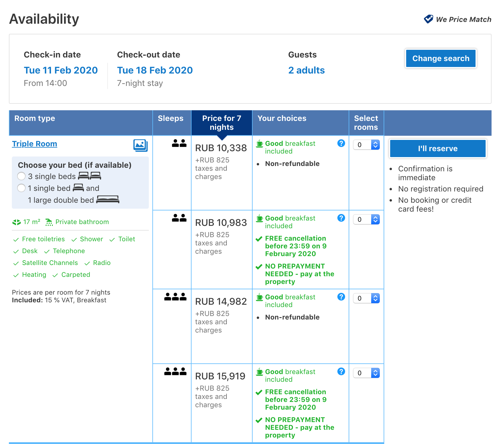Click the breakfast cup icon for RUB 10,338

click(x=260, y=143)
